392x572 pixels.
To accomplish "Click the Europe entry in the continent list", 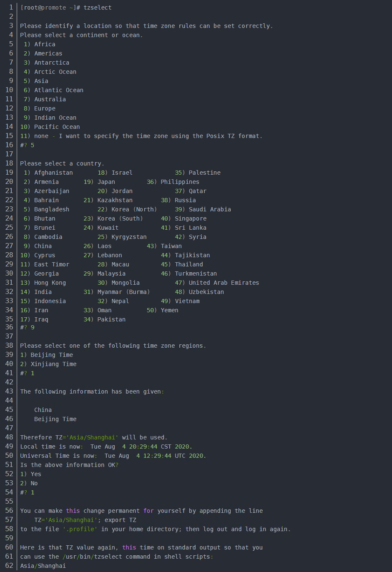I will [45, 108].
